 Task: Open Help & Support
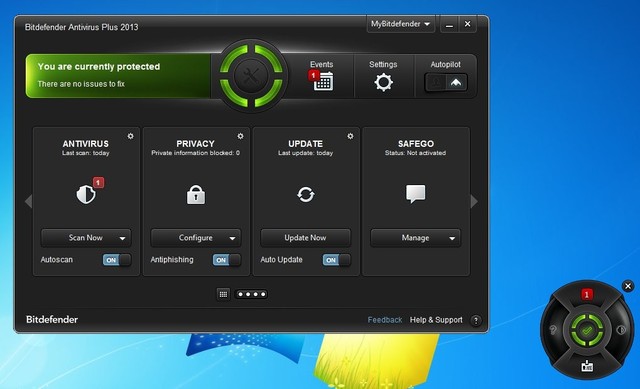pos(436,320)
